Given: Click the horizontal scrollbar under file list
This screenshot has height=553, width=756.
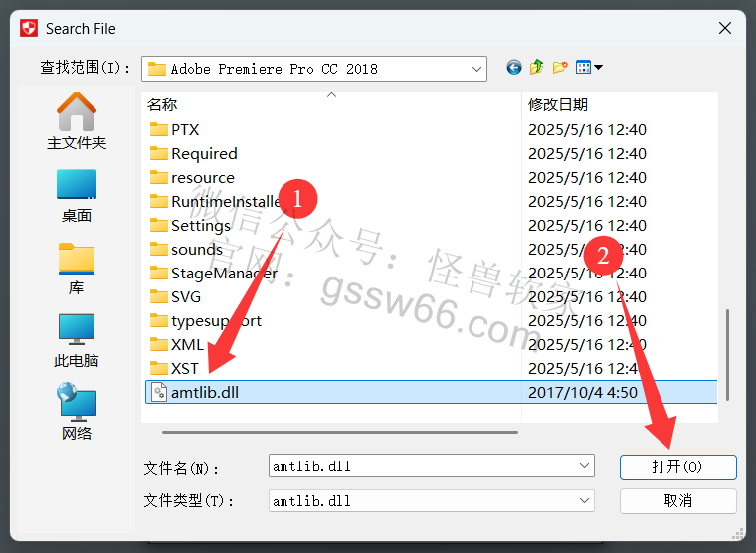Looking at the screenshot, I should click(340, 432).
